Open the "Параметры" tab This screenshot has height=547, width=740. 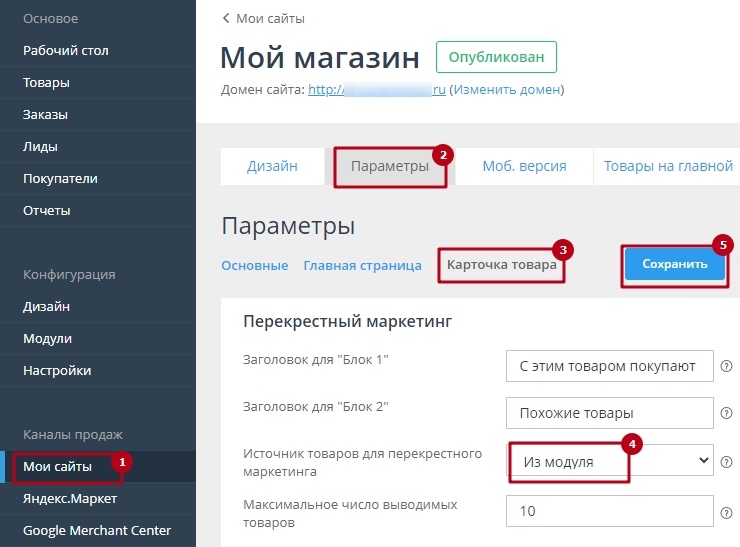point(390,166)
